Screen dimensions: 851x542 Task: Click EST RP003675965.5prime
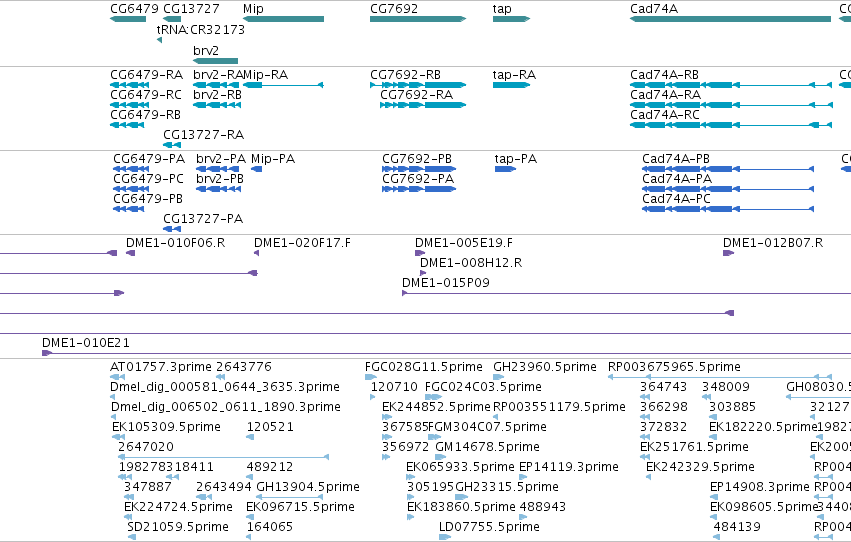pyautogui.click(x=720, y=377)
